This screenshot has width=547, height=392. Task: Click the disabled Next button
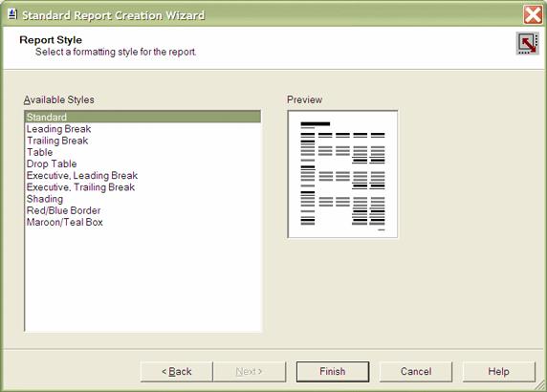249,371
